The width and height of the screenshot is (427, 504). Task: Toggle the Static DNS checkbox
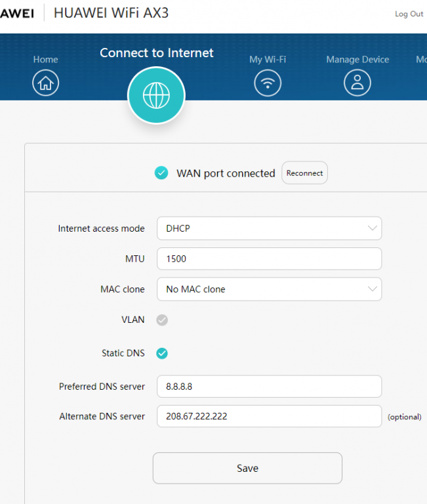pos(162,354)
